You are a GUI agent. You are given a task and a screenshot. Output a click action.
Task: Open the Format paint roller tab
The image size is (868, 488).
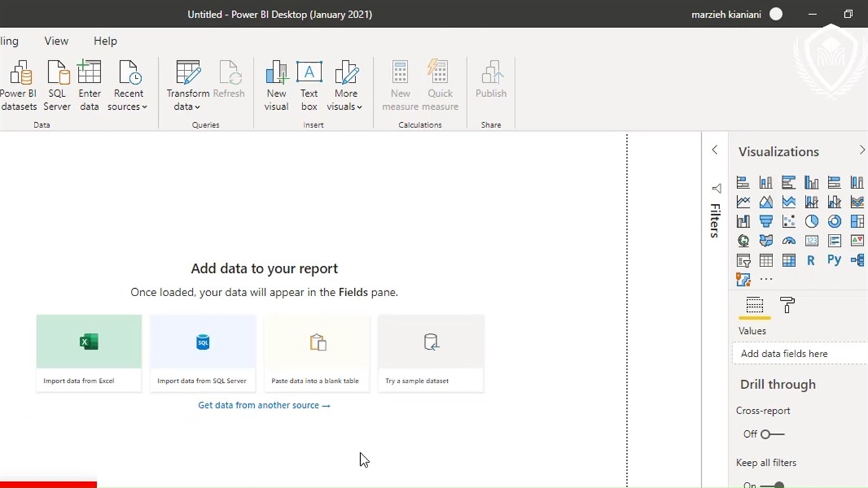787,306
